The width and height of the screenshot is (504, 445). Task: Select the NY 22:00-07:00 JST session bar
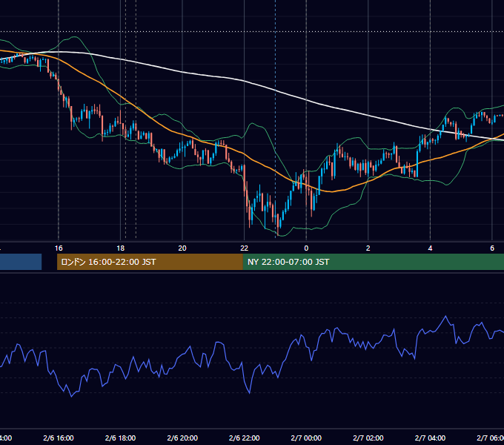click(x=374, y=262)
